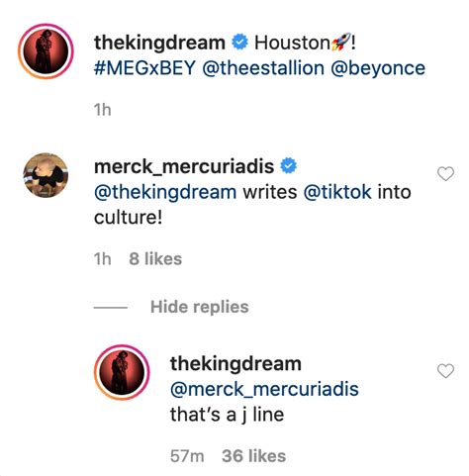469x476 pixels.
Task: Visit the @beyonce mention
Action: pos(378,68)
